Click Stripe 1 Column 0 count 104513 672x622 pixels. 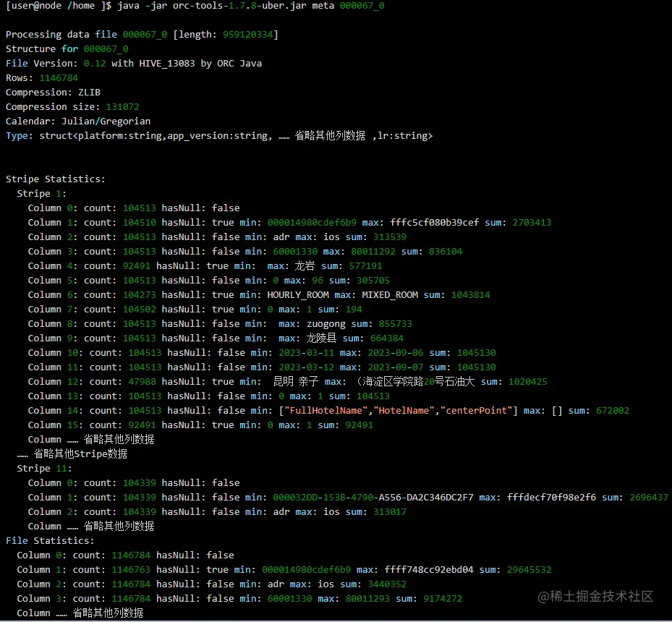tap(140, 208)
